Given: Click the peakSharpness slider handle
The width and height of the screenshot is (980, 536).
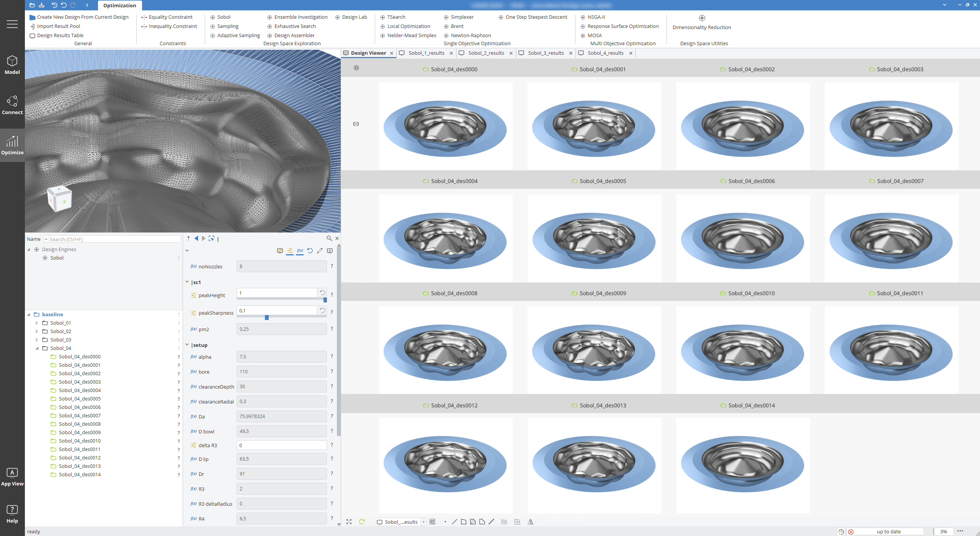Looking at the screenshot, I should pos(267,317).
